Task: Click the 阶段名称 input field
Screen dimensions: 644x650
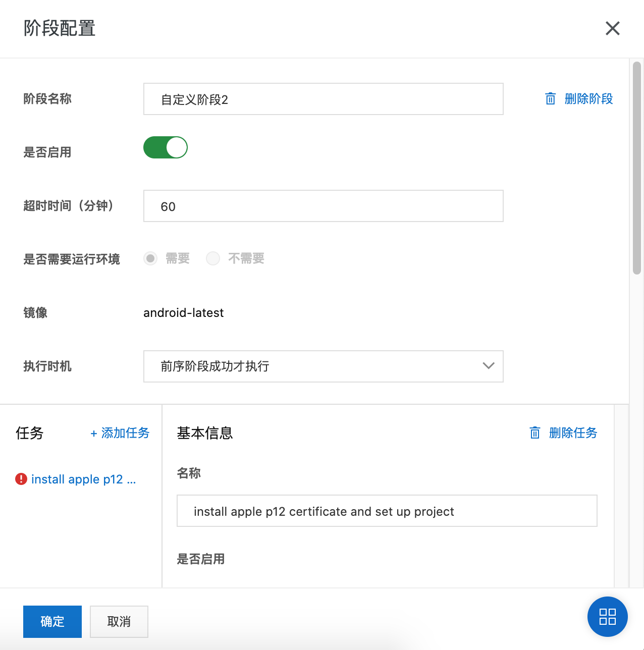Action: pyautogui.click(x=324, y=99)
